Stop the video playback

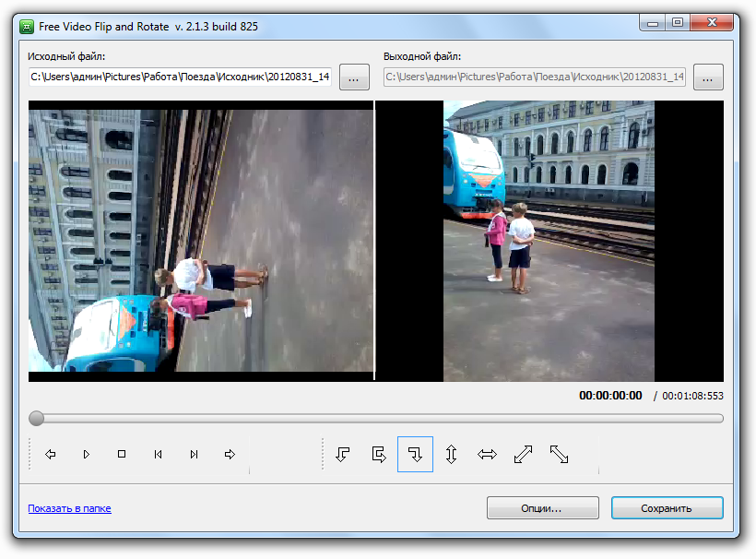click(x=122, y=454)
